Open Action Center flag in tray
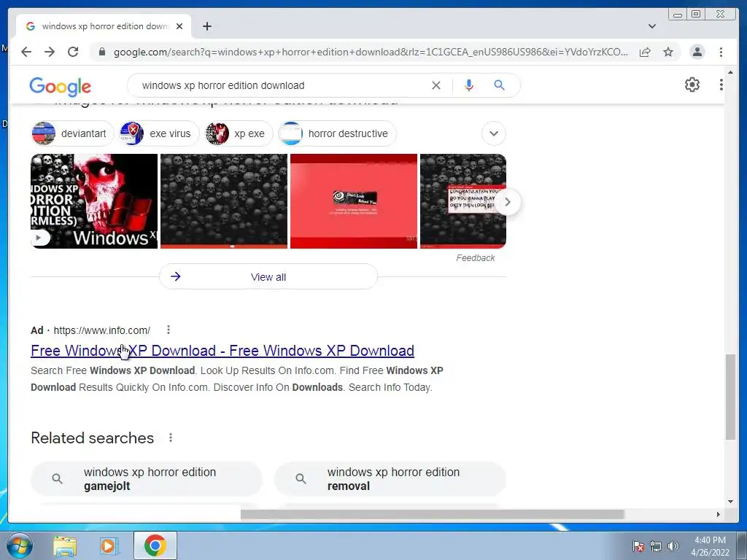This screenshot has width=747, height=560. click(x=638, y=546)
